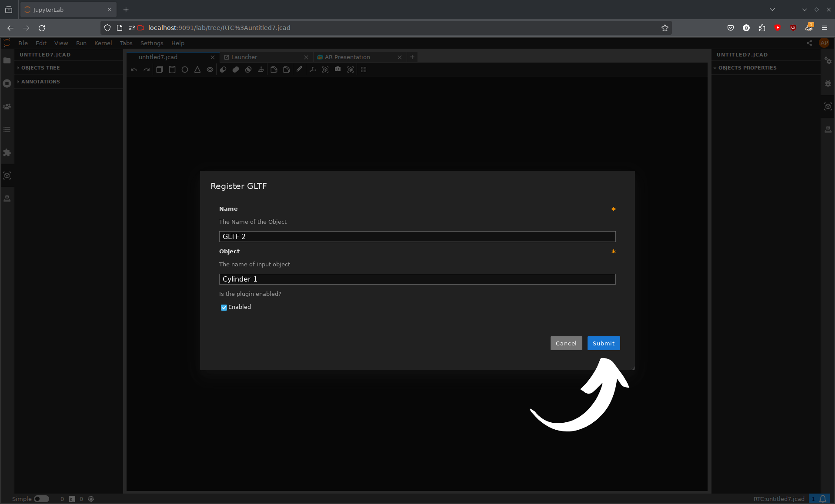The image size is (835, 504).
Task: Collapse the Objects Properties section
Action: pos(747,68)
